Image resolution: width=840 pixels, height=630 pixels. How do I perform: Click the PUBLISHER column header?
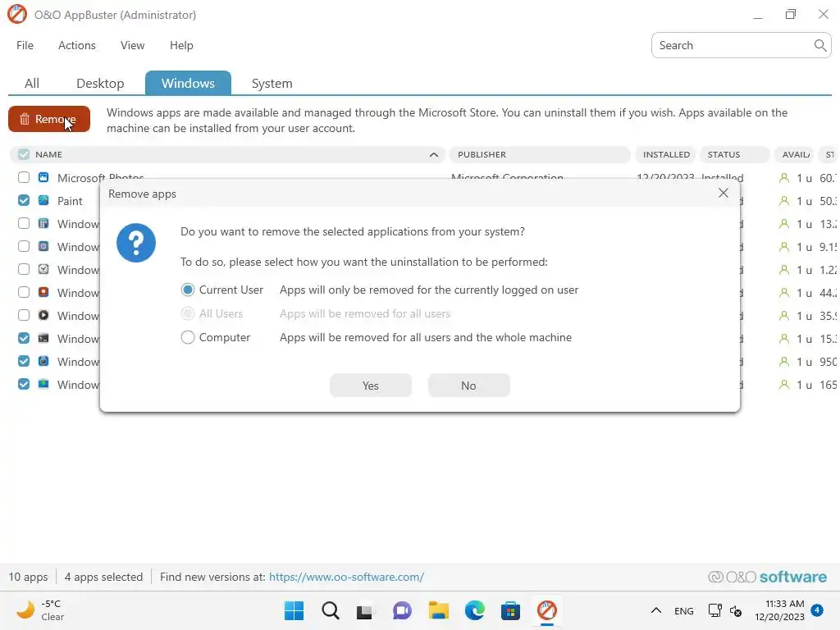(x=540, y=154)
